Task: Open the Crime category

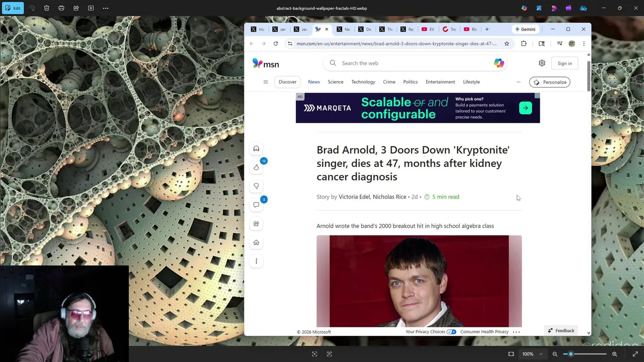Action: point(389,82)
